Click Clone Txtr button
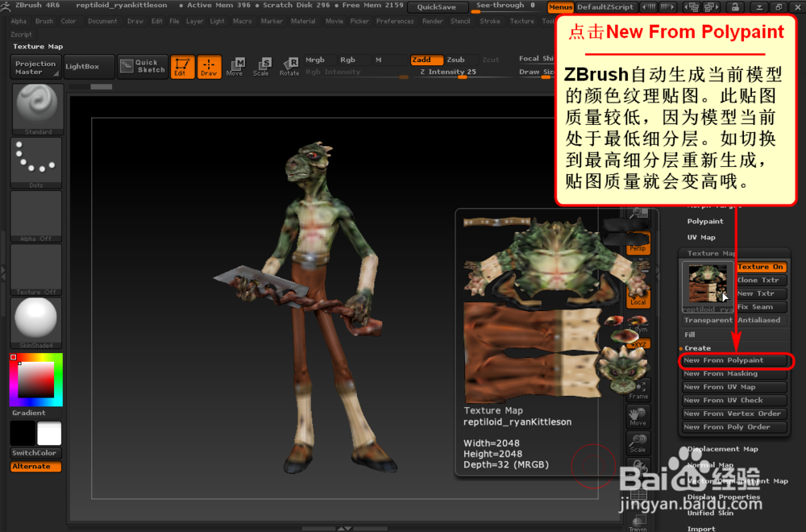This screenshot has height=532, width=806. pos(761,281)
